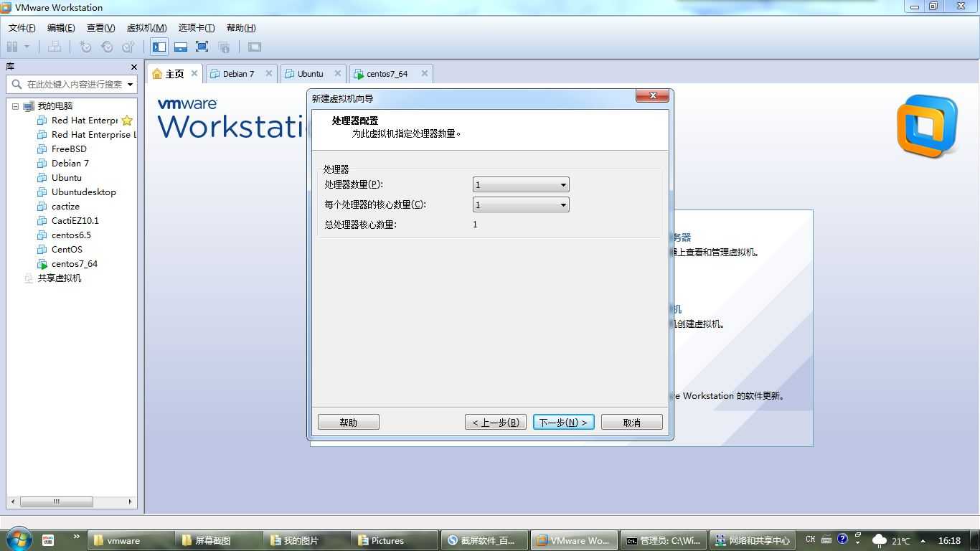The width and height of the screenshot is (980, 551).
Task: Select cactize in the library tree
Action: coord(59,207)
